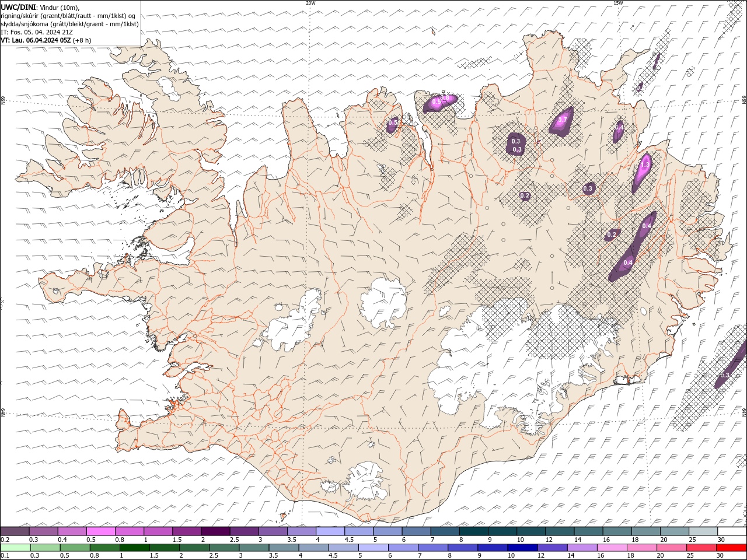Select the lower legend swatch starting at 7
The height and width of the screenshot is (560, 747).
click(433, 548)
